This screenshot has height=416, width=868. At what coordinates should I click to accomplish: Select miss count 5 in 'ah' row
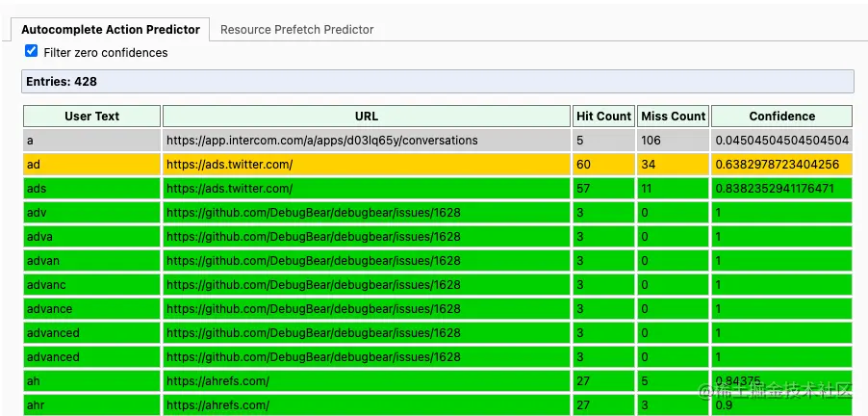click(674, 381)
